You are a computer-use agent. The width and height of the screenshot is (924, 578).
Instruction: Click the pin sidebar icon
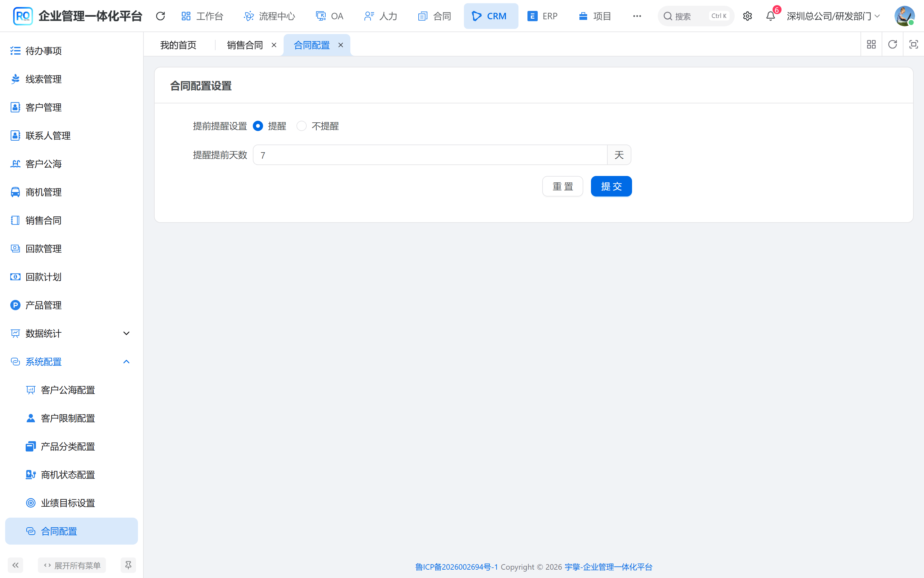click(x=128, y=565)
